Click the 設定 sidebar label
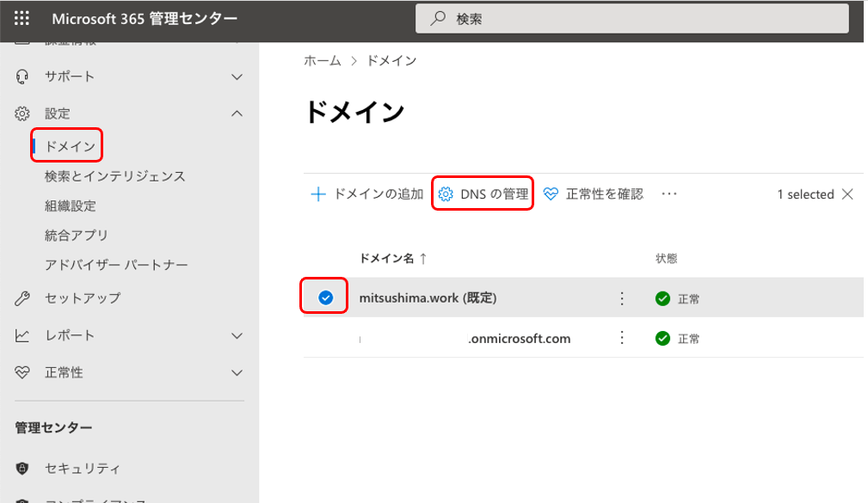The image size is (868, 503). click(x=58, y=113)
